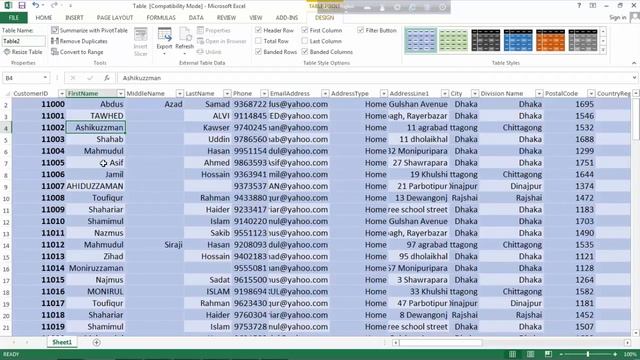Apply the orange table style
Screen dimensions: 640x360
550,40
